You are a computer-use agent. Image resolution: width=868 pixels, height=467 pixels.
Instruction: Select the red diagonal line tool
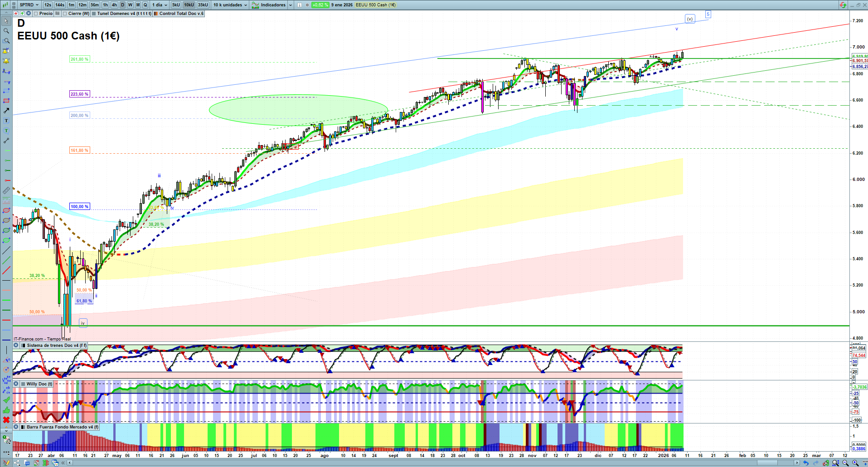coord(6,271)
